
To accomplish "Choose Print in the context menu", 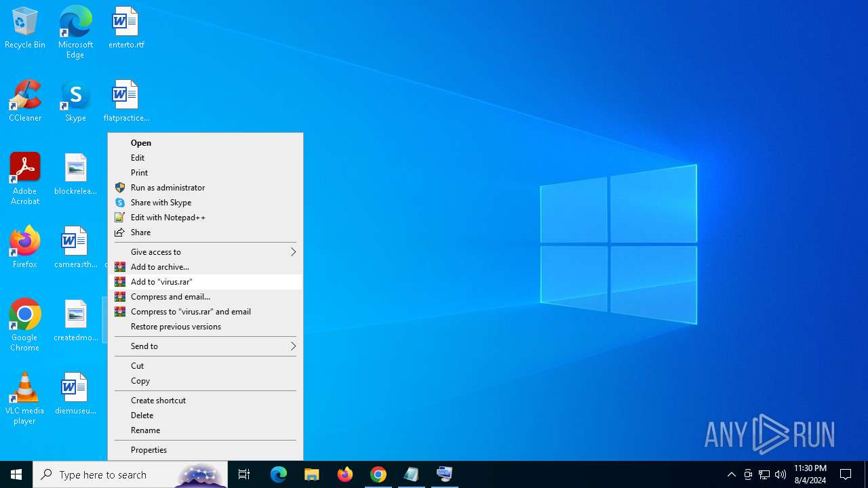I will [205, 172].
